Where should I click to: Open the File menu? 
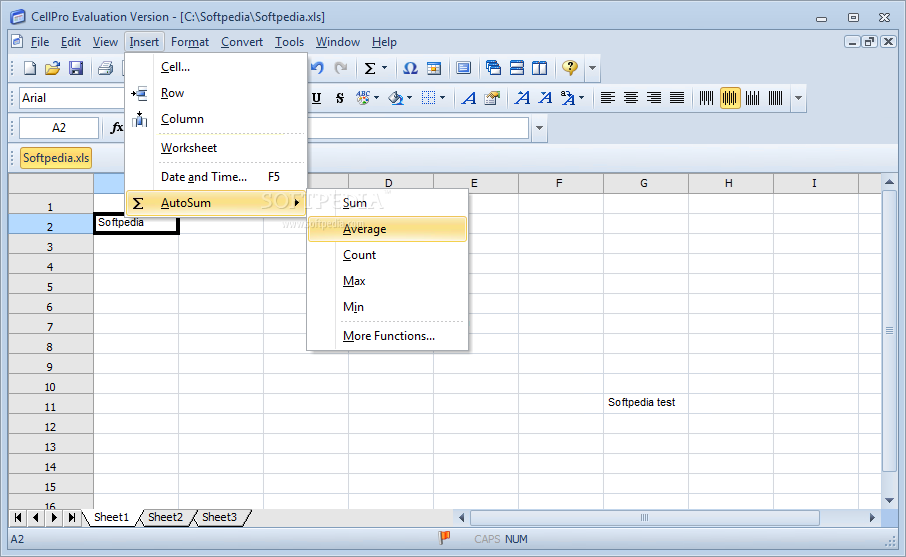point(40,42)
